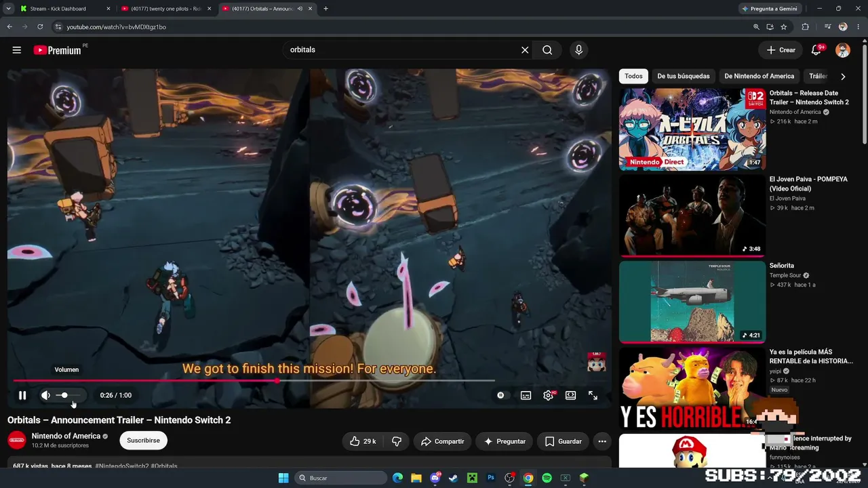Viewport: 868px width, 488px height.
Task: Like the video with 29 k likes
Action: (363, 441)
